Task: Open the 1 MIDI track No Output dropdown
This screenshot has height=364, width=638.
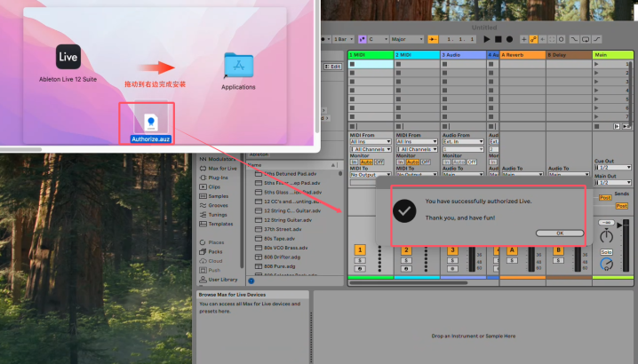Action: [x=371, y=175]
